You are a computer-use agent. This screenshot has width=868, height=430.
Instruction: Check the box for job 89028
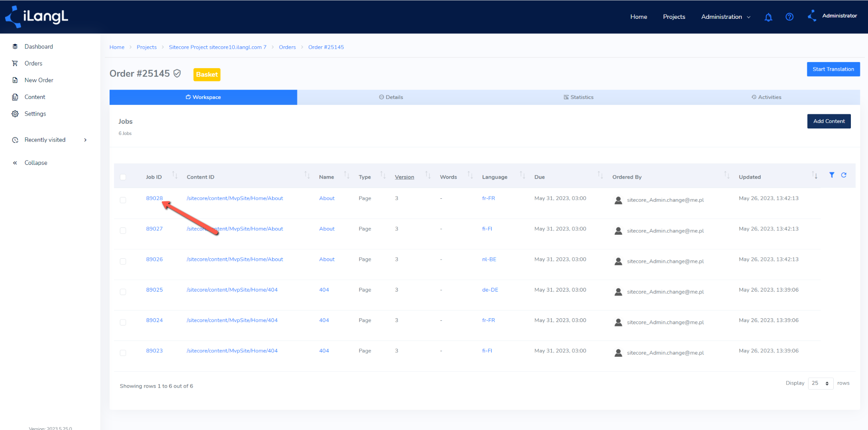(123, 200)
